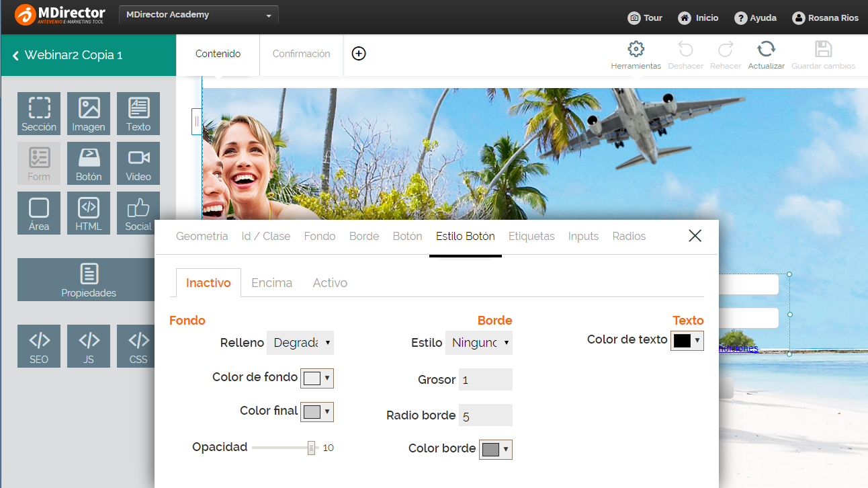The width and height of the screenshot is (868, 488).
Task: Open the Botón tab
Action: point(408,236)
